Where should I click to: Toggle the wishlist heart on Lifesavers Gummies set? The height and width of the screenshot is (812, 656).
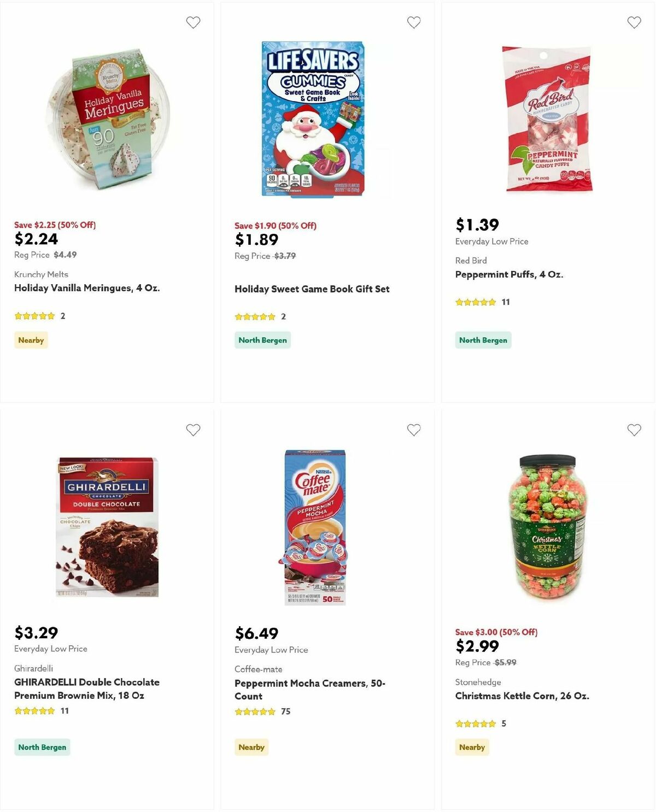tap(413, 22)
